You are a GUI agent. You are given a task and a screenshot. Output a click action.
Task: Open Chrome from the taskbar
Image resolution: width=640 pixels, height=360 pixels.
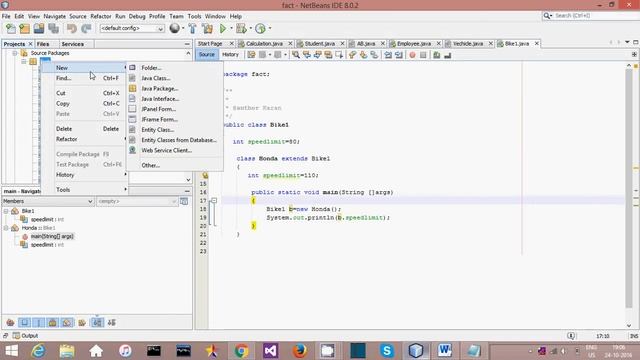click(x=241, y=351)
